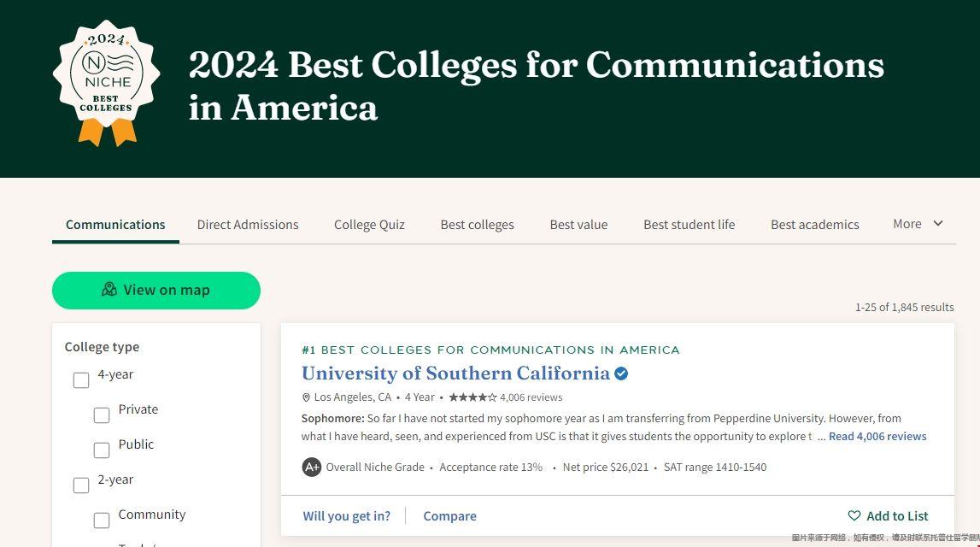Switch to the Direct Admissions tab
980x547 pixels.
pyautogui.click(x=248, y=225)
